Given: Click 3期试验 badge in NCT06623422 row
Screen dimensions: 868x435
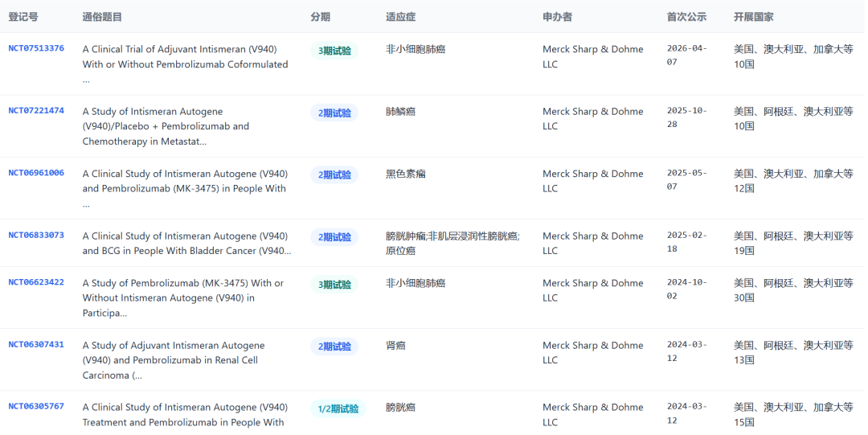Looking at the screenshot, I should pyautogui.click(x=334, y=285).
